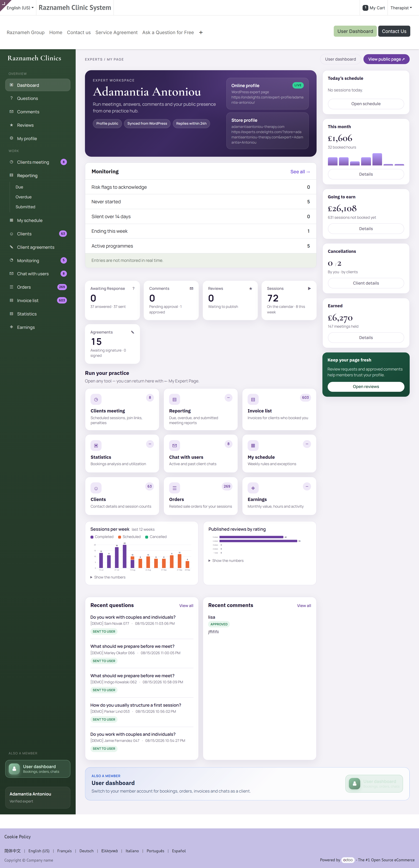Click the Chat with users card icon

[174, 446]
